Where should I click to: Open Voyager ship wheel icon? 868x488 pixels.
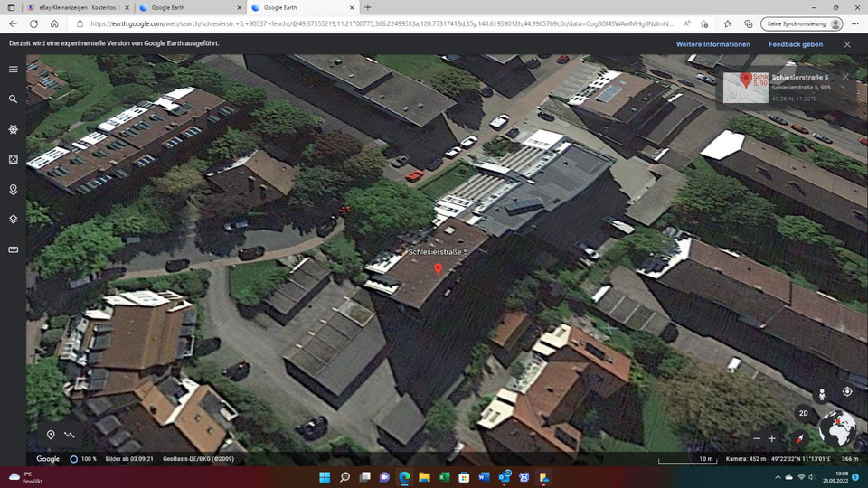point(14,129)
